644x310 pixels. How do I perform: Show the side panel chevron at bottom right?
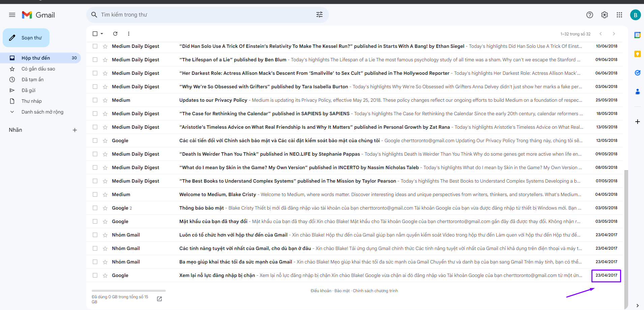[638, 306]
